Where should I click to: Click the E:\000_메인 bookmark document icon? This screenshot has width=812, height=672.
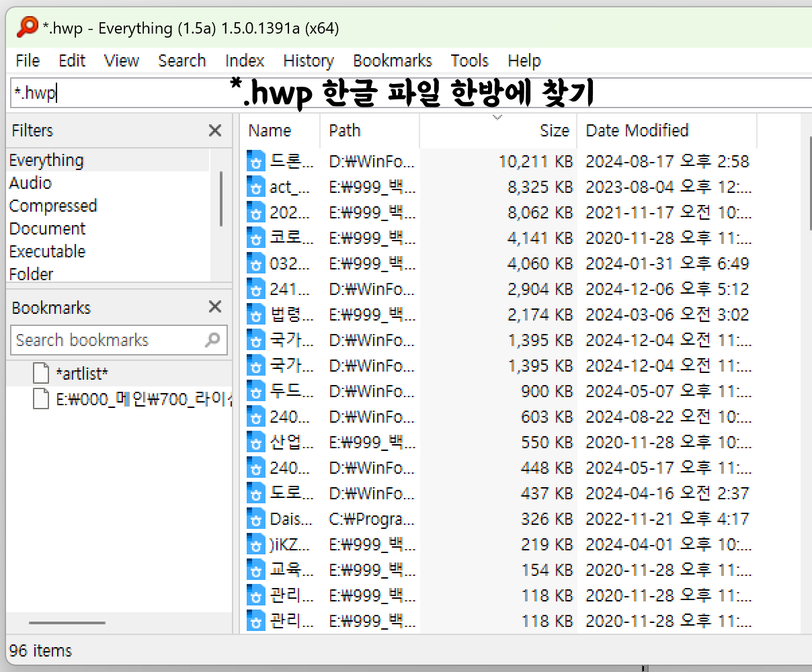point(42,398)
